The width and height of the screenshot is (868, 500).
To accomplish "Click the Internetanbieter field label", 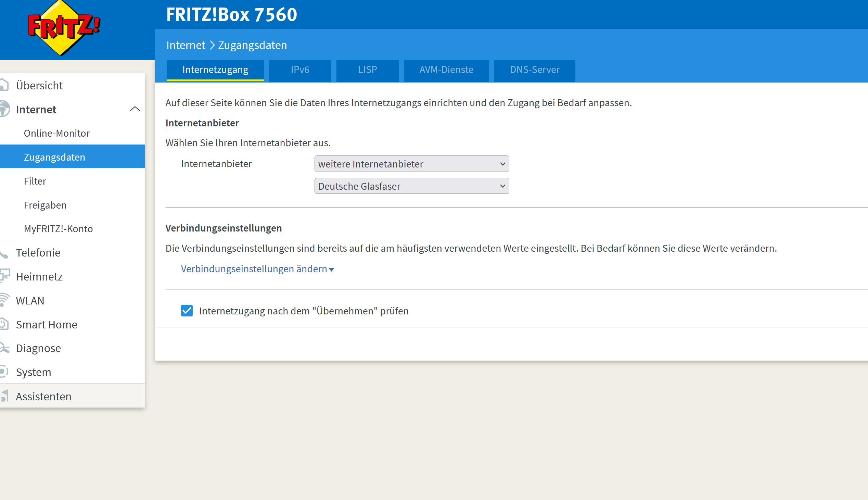I will click(x=216, y=164).
